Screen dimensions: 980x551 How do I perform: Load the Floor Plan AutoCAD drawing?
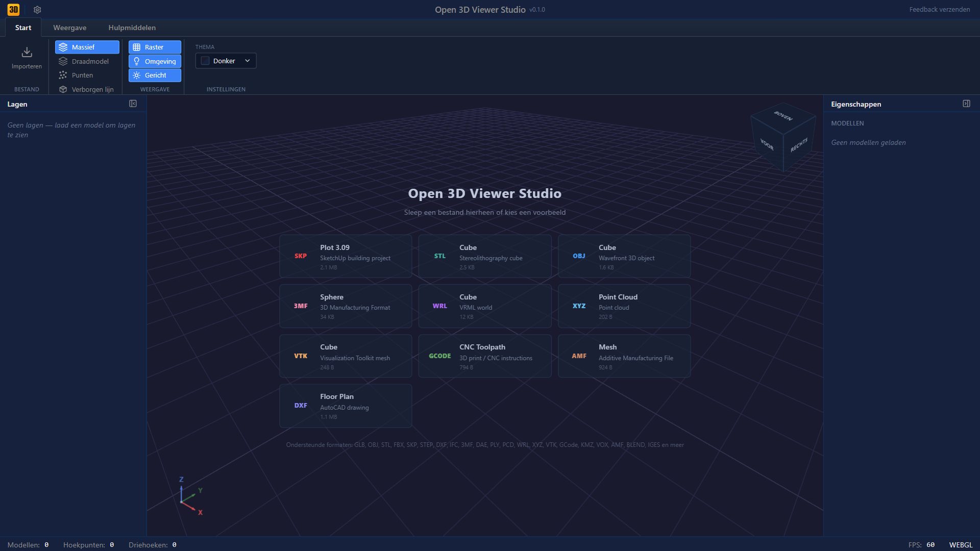pyautogui.click(x=346, y=406)
